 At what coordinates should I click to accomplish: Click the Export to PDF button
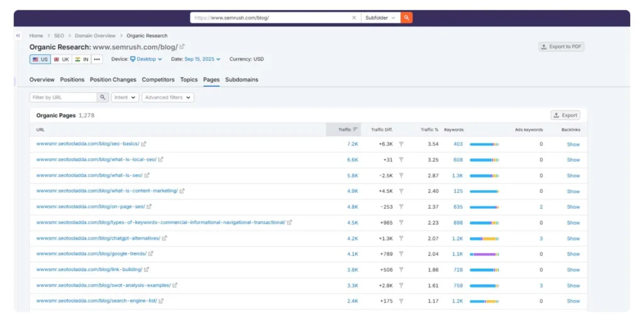(x=562, y=47)
